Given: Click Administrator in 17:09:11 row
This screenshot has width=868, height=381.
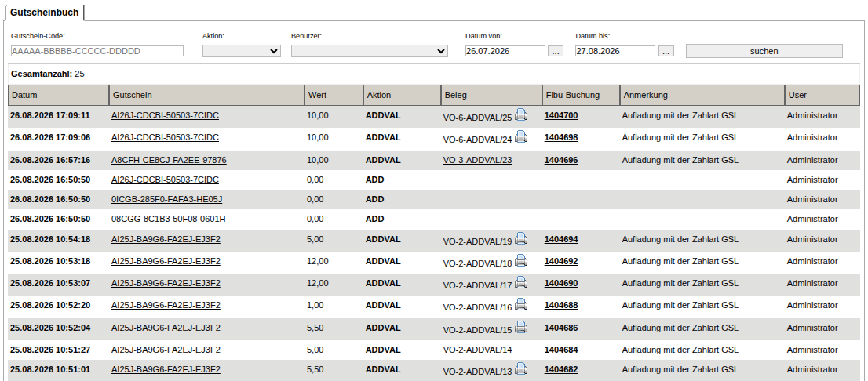Looking at the screenshot, I should (812, 115).
